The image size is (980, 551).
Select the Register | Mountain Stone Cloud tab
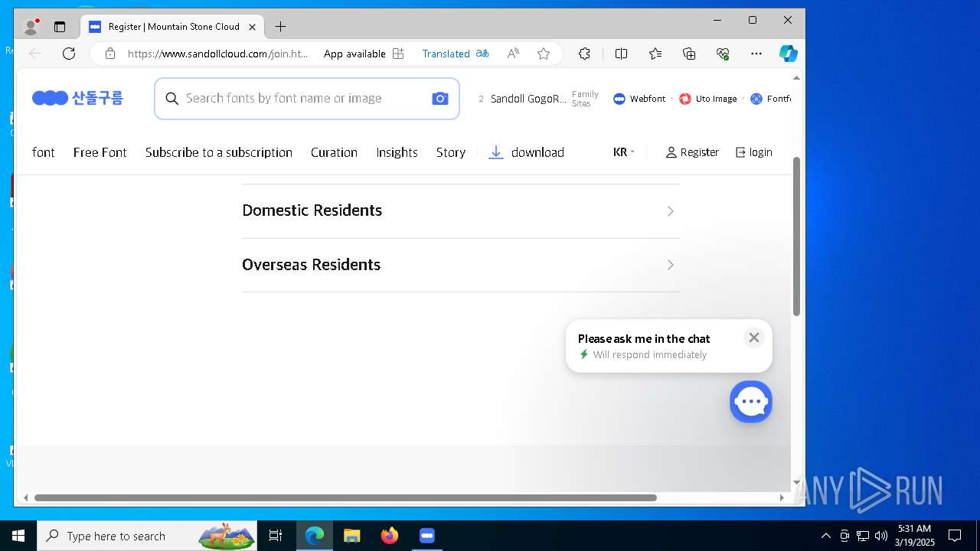click(x=172, y=27)
